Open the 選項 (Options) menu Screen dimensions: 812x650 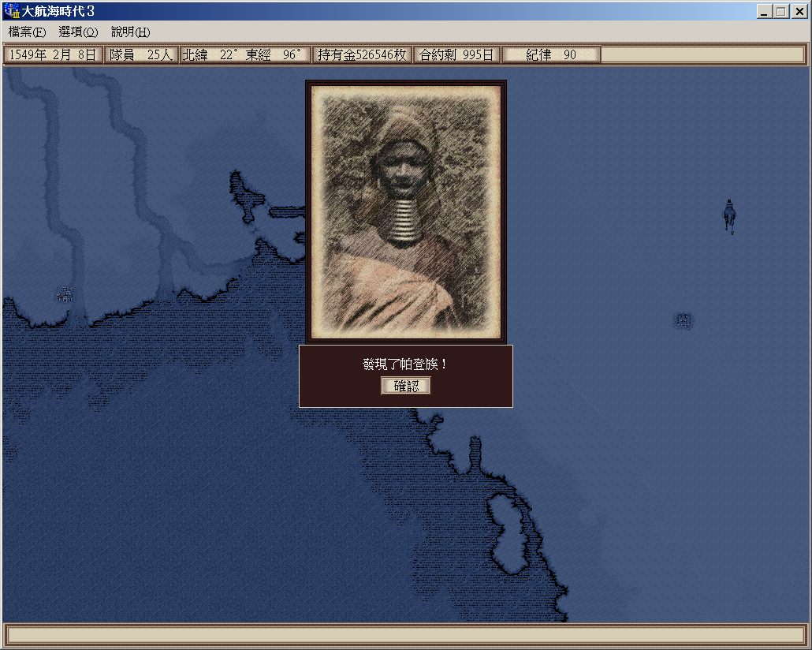coord(78,32)
